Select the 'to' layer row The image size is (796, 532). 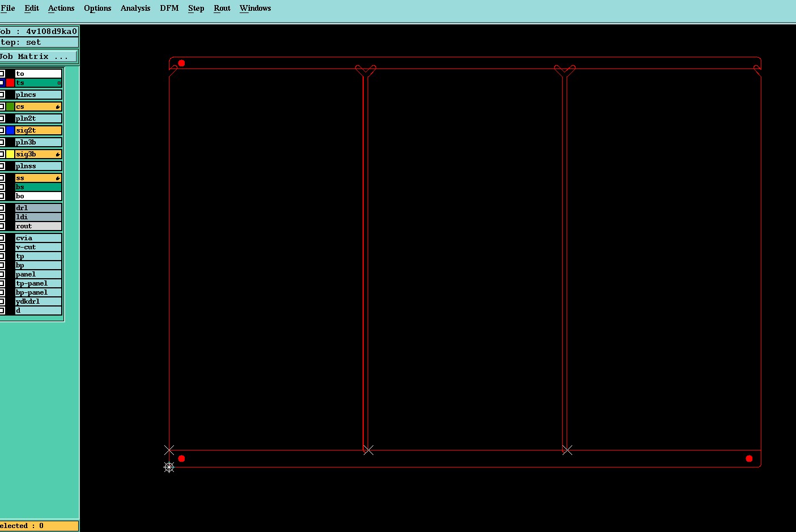(38, 74)
